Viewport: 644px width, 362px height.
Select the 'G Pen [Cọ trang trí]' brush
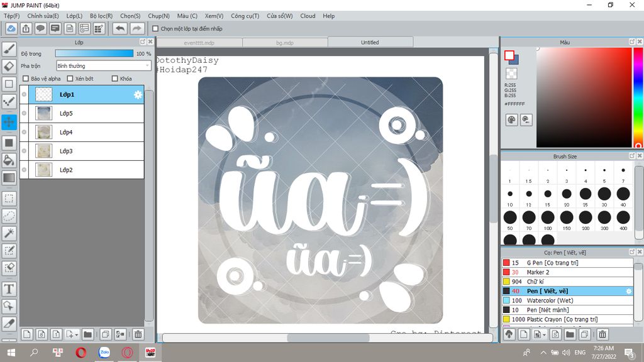tap(568, 263)
